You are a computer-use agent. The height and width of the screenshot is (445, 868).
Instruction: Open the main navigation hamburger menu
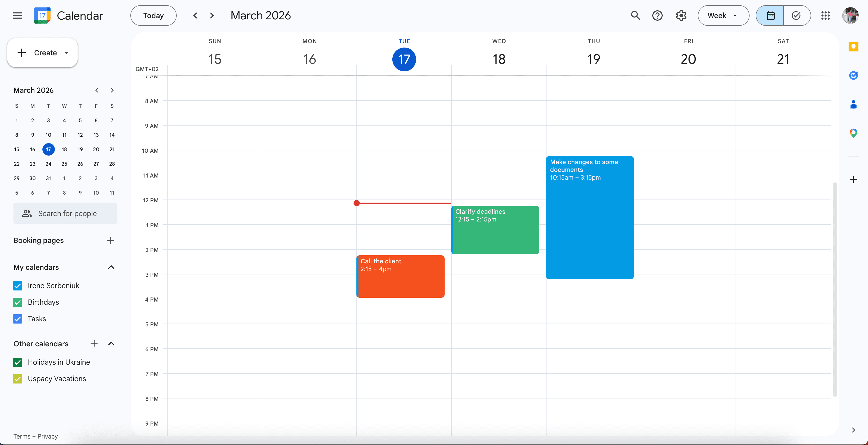tap(17, 16)
